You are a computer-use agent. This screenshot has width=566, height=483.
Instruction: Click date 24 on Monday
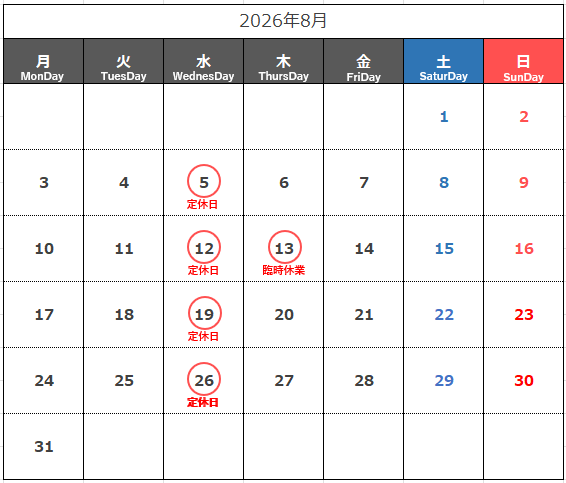44,381
